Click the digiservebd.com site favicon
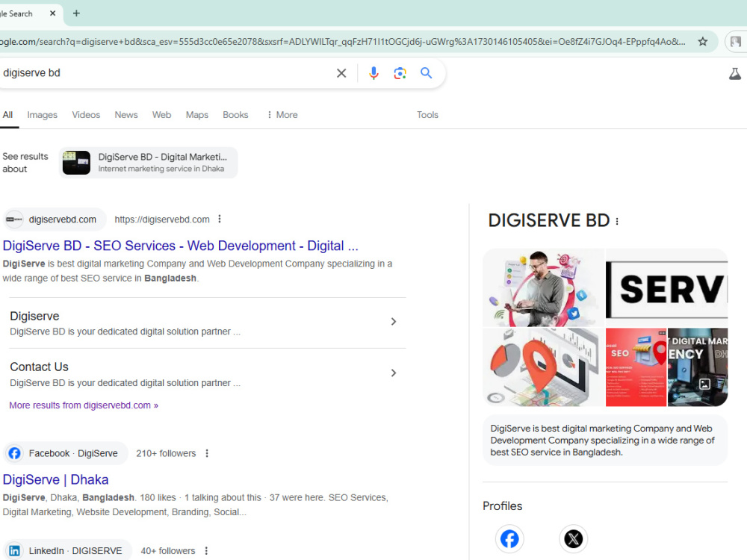Image resolution: width=747 pixels, height=560 pixels. [x=14, y=220]
